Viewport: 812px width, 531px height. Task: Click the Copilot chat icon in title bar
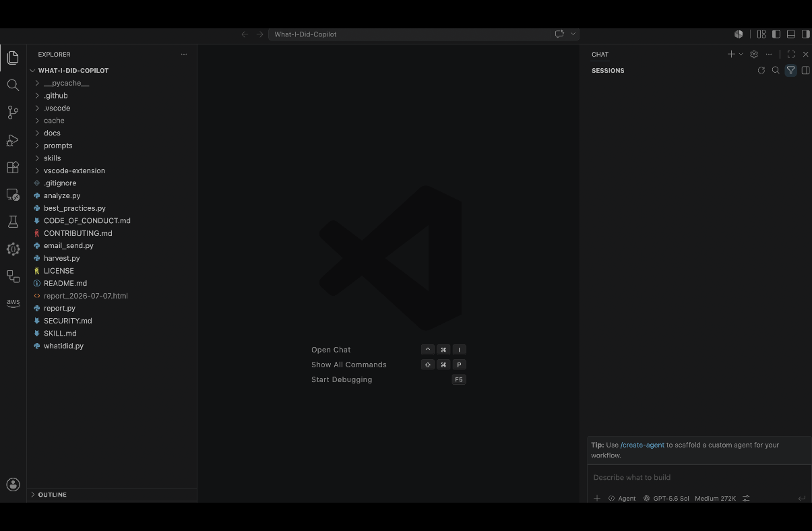tap(559, 34)
